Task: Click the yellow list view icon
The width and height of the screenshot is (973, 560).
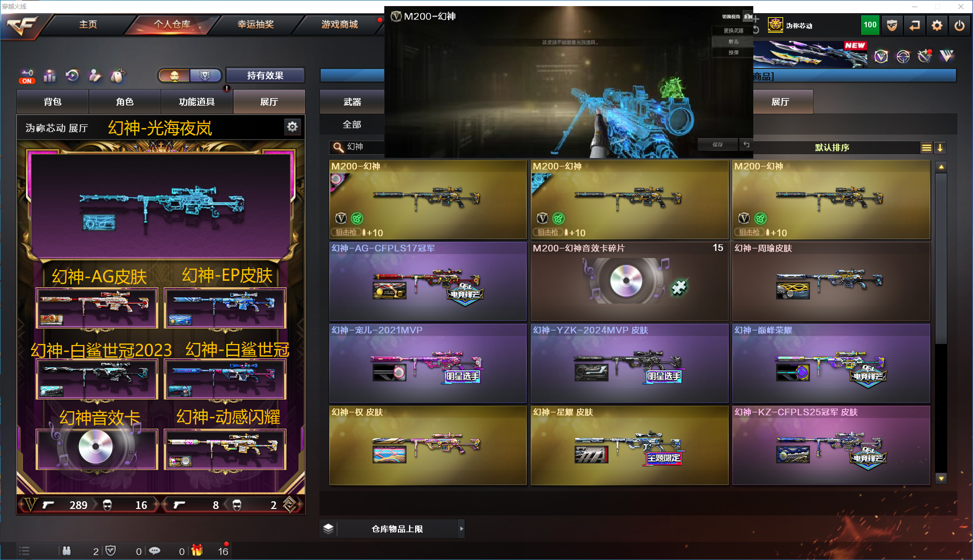Action: click(926, 148)
